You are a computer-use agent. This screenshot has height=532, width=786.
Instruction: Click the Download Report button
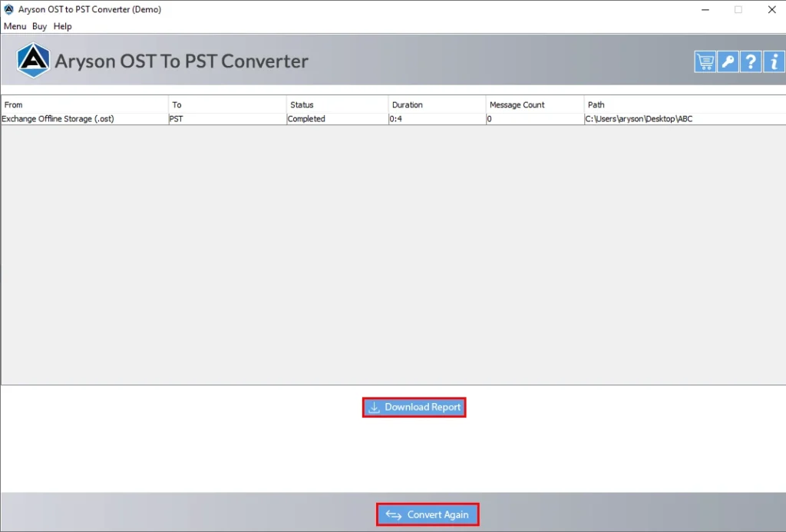point(414,407)
